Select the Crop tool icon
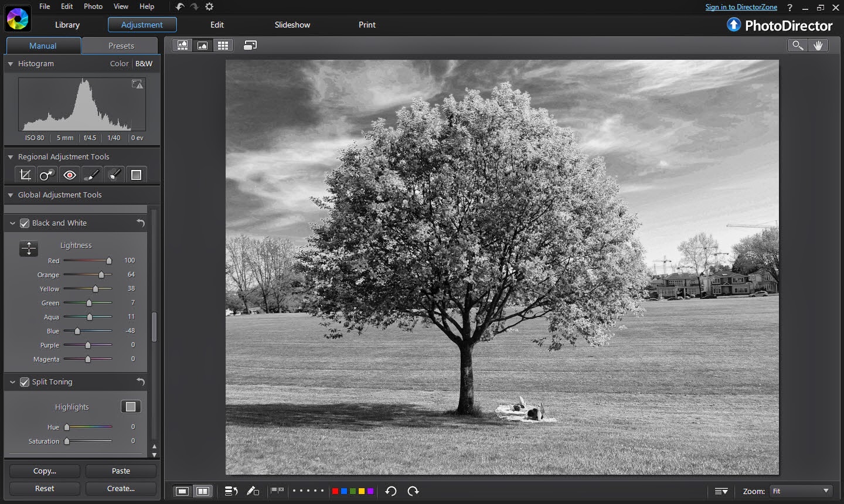Image resolution: width=844 pixels, height=504 pixels. (25, 175)
